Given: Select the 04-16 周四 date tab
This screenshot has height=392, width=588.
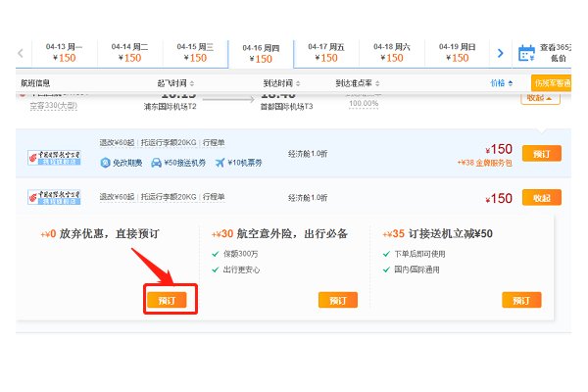Looking at the screenshot, I should [x=261, y=54].
